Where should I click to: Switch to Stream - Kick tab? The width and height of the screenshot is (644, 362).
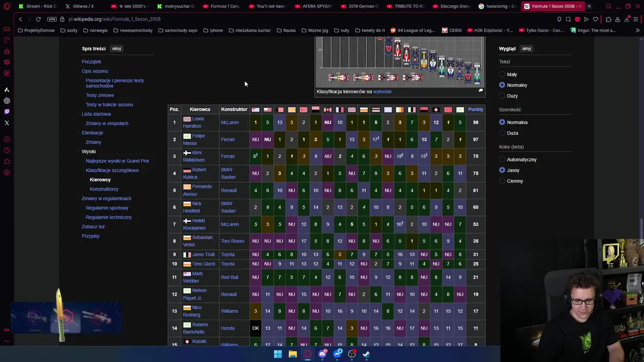tap(37, 7)
